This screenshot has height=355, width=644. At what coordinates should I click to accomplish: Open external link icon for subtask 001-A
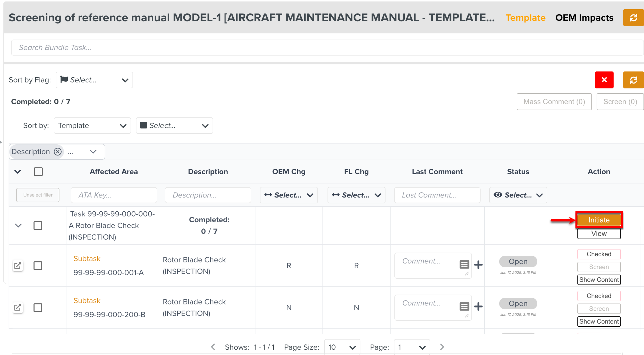[18, 266]
